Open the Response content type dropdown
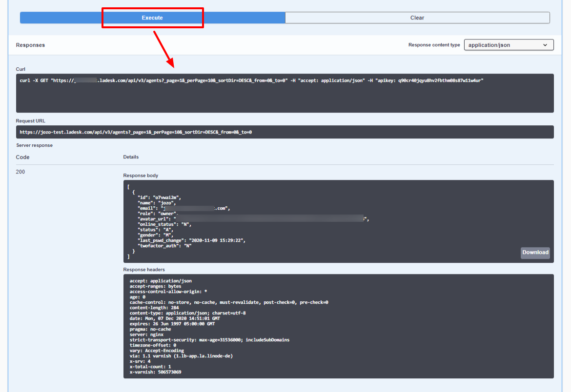The image size is (571, 392). 508,45
